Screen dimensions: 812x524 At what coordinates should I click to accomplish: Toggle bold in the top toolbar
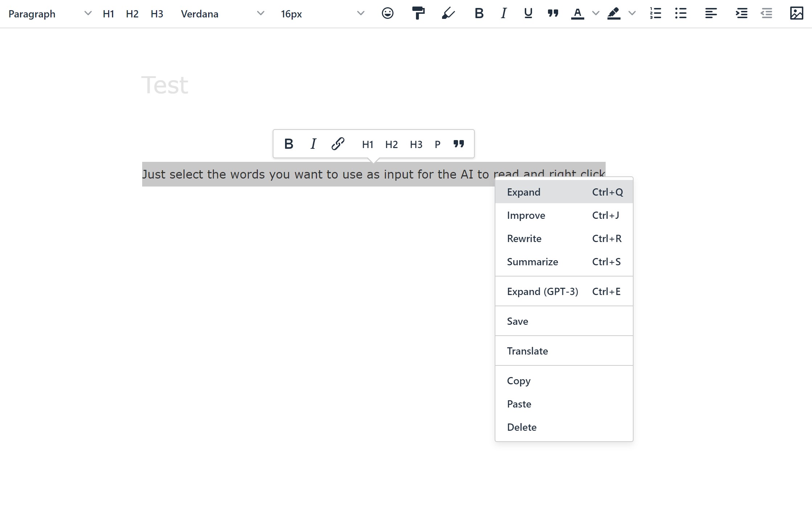click(479, 13)
